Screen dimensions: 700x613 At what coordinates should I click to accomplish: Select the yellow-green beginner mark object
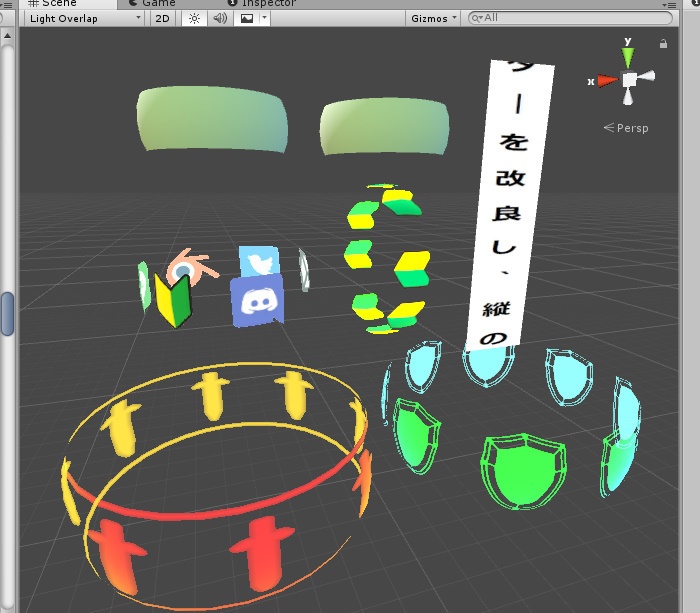[173, 300]
